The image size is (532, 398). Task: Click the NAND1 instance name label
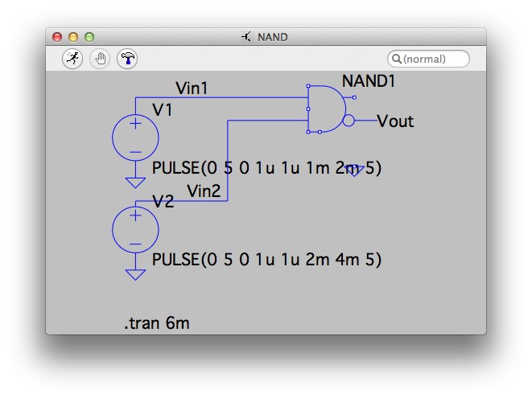(369, 81)
